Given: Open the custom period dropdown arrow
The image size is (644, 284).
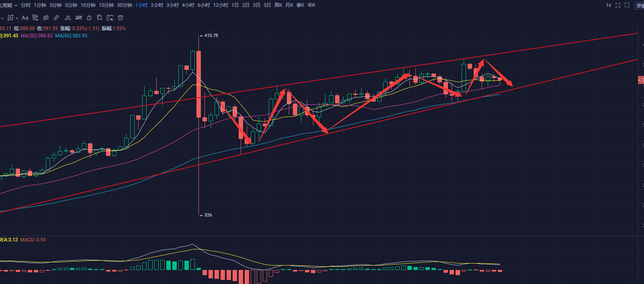Looking at the screenshot, I should pos(16,6).
